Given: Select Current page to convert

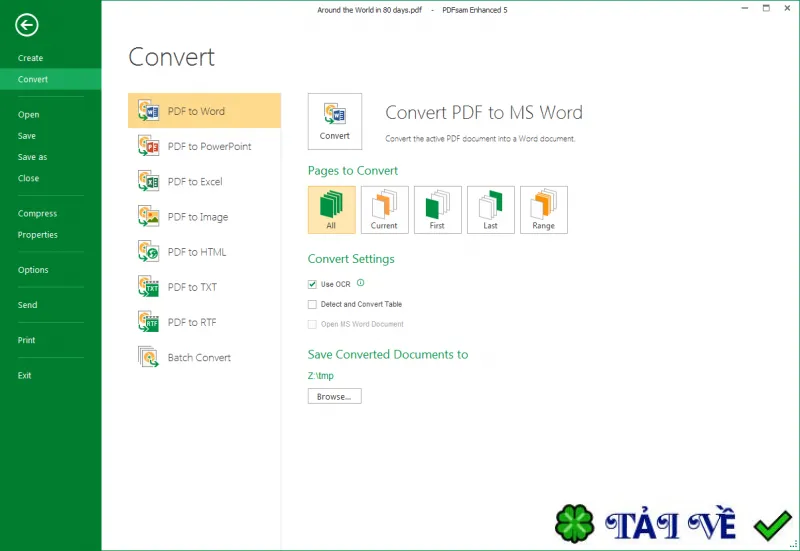Looking at the screenshot, I should [x=384, y=210].
